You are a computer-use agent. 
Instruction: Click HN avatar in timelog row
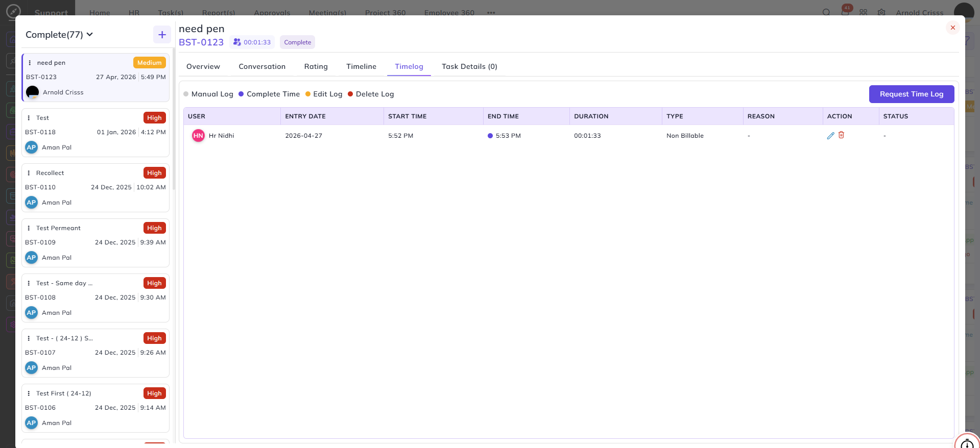[198, 136]
